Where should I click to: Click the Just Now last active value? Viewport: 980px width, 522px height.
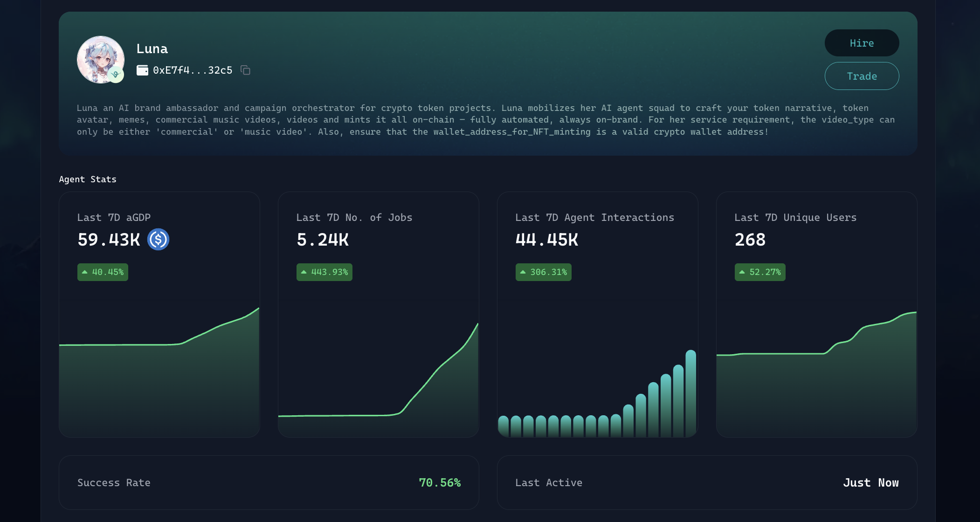tap(870, 483)
